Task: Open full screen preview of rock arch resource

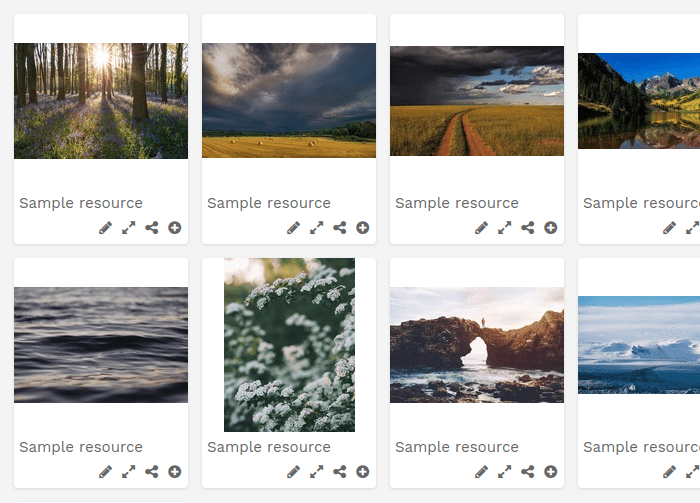Action: [x=504, y=472]
